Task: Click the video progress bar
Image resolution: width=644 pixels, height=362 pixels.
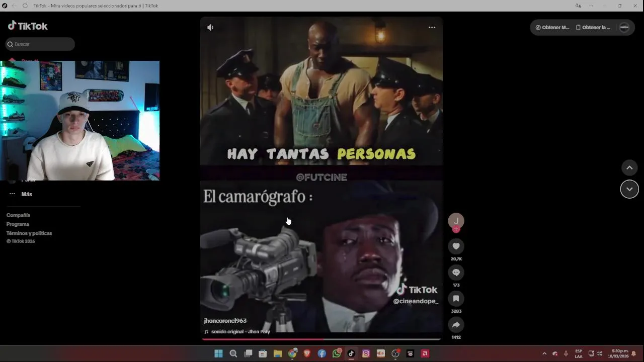Action: (321, 339)
